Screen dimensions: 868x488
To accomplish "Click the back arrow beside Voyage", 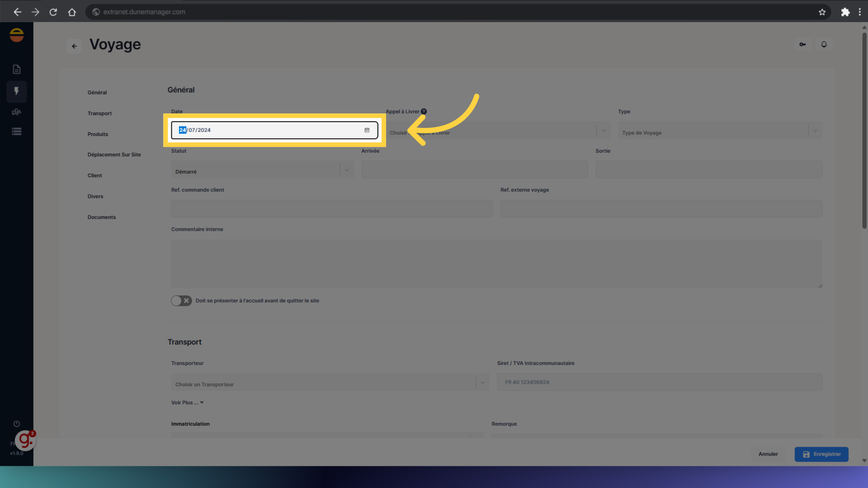I will tap(74, 46).
